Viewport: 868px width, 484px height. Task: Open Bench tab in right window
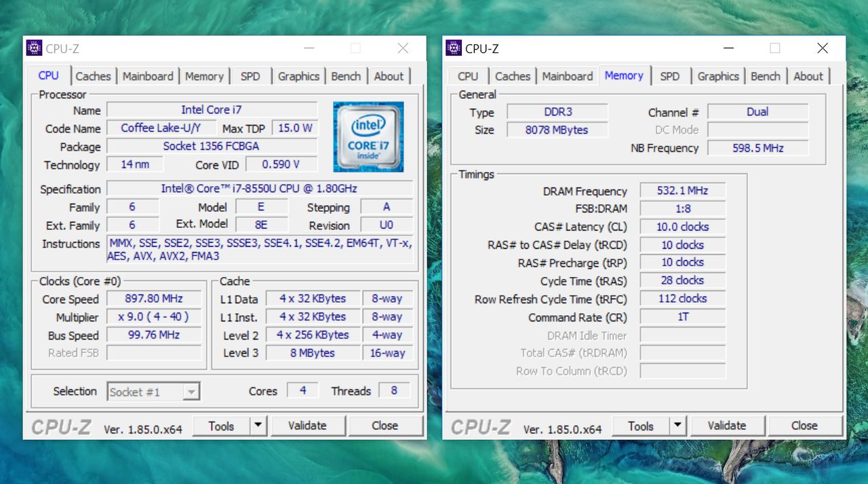(766, 76)
